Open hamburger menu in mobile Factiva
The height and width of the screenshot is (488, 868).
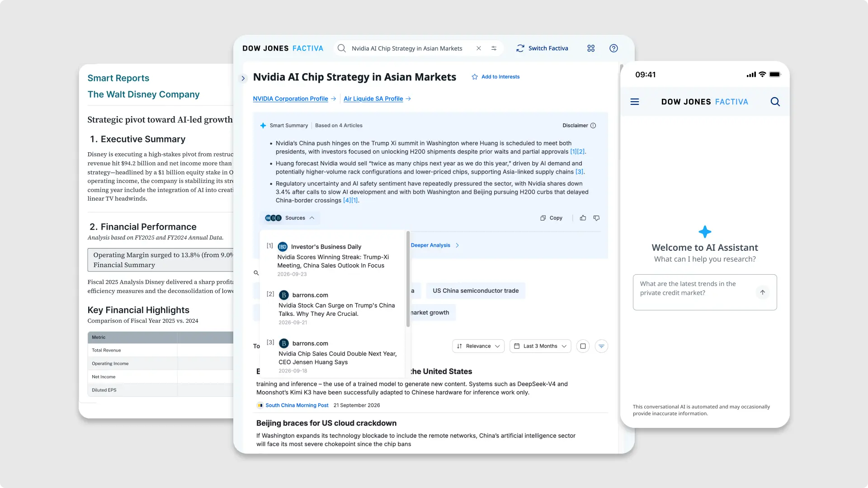[635, 102]
